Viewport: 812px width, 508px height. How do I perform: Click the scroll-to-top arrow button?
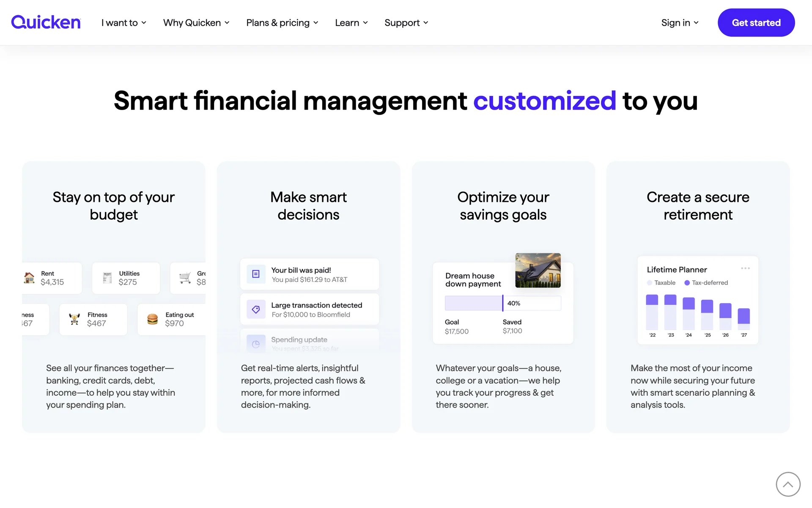788,484
